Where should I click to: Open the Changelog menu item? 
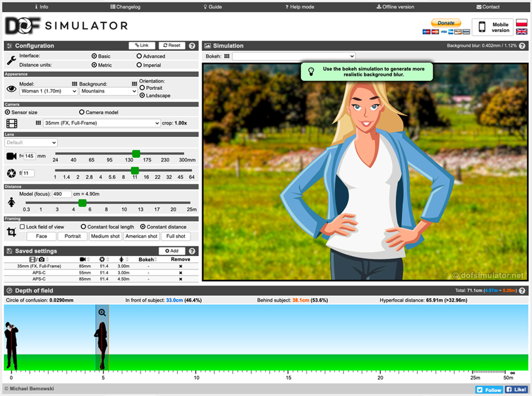[x=127, y=6]
